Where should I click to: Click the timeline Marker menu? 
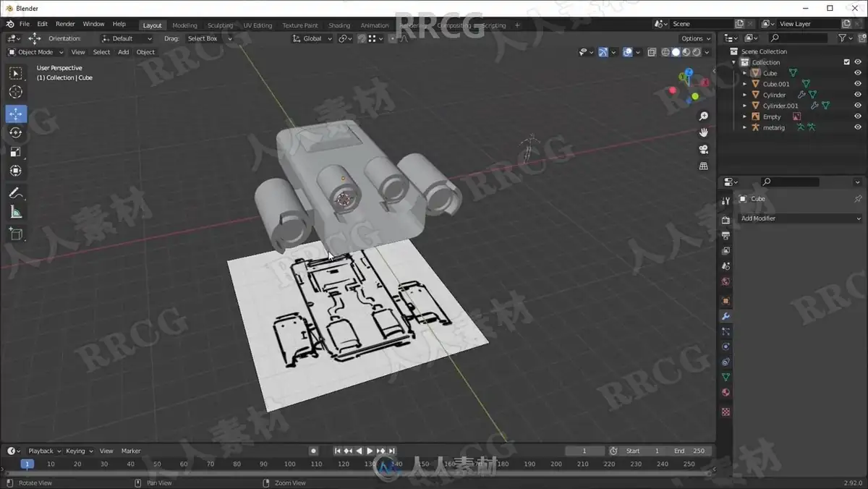[131, 451]
